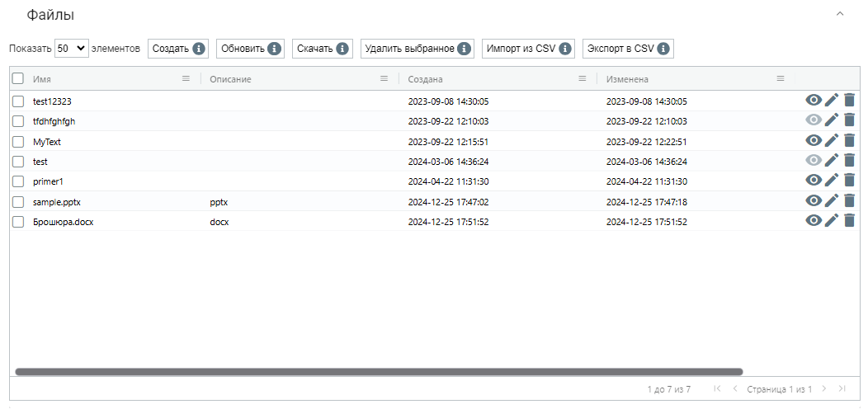
Task: Click pencil icon in the 2024-03-06 test row
Action: point(832,161)
